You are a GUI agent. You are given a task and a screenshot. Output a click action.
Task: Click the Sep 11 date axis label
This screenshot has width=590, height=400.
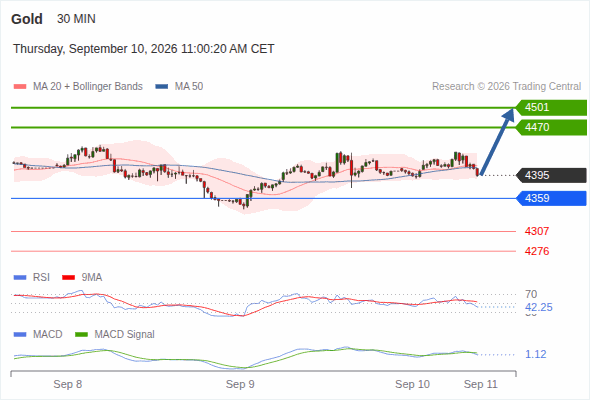tap(481, 384)
